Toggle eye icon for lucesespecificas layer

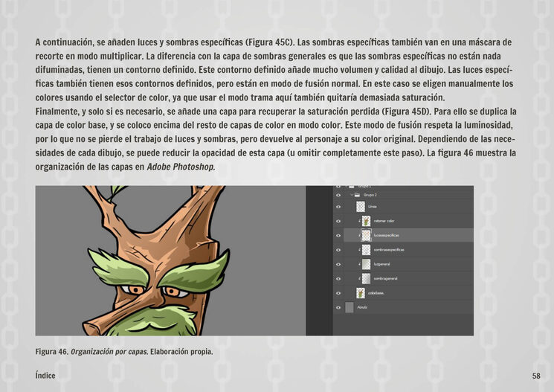tap(338, 235)
